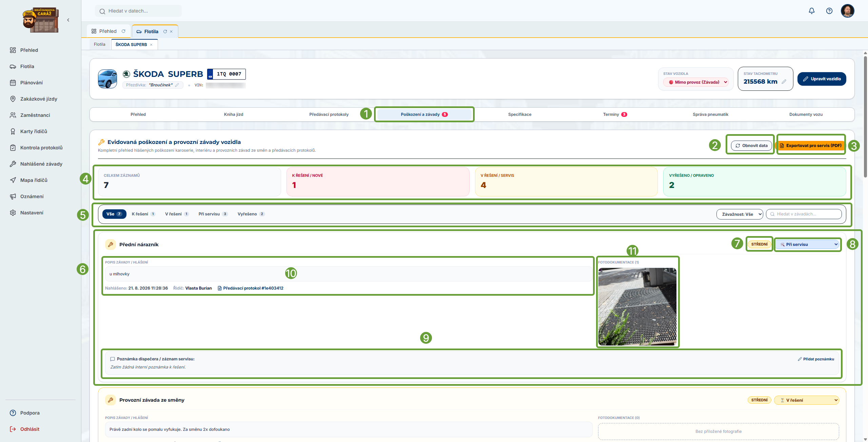Click Obnovit data button
The image size is (868, 442).
(751, 146)
